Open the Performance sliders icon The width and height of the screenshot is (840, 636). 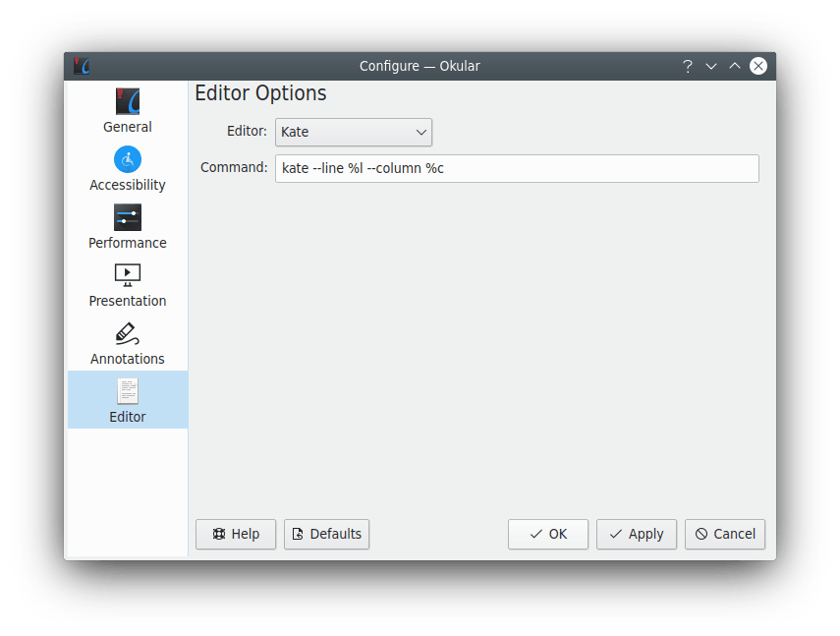click(128, 217)
